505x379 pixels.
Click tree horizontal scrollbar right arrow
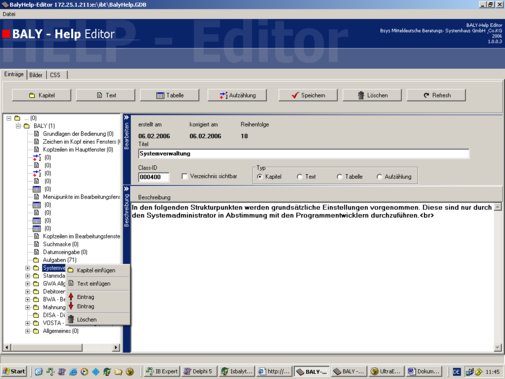coord(116,348)
